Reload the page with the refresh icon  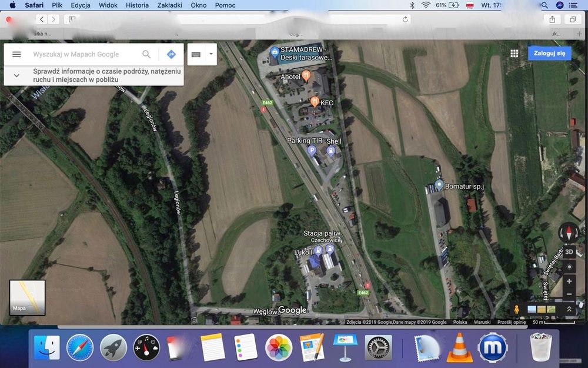point(405,19)
